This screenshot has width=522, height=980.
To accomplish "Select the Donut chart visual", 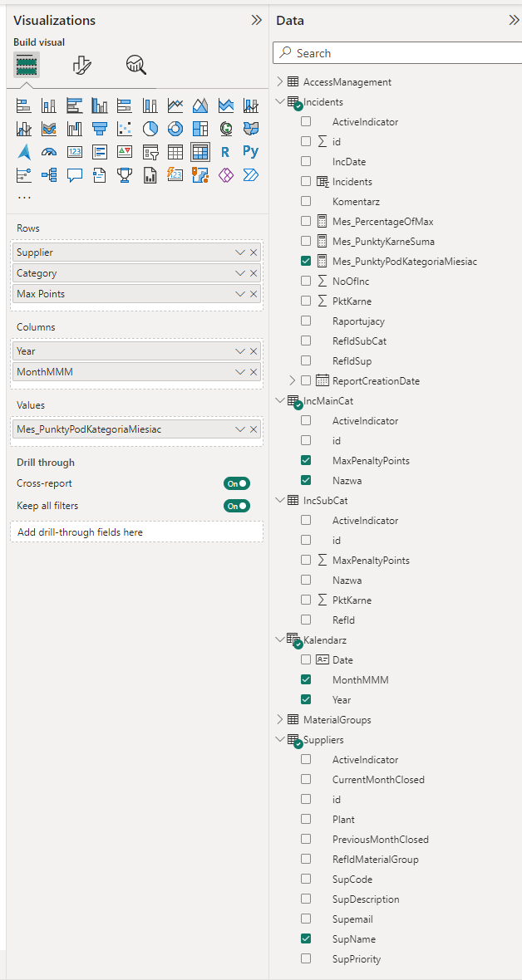I will (x=175, y=129).
